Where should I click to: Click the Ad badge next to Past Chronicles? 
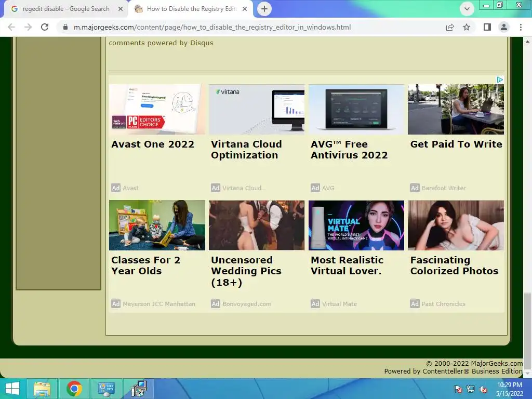click(415, 303)
